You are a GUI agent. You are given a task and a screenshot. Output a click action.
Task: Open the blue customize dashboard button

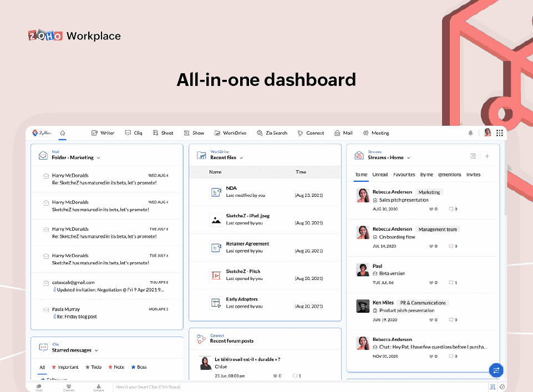[x=496, y=370]
